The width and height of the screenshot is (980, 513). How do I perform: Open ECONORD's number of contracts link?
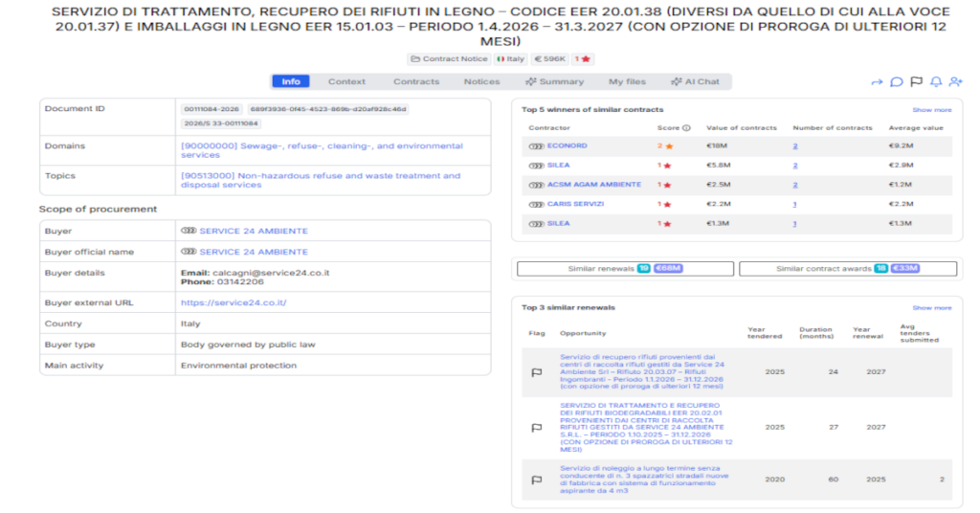(795, 146)
